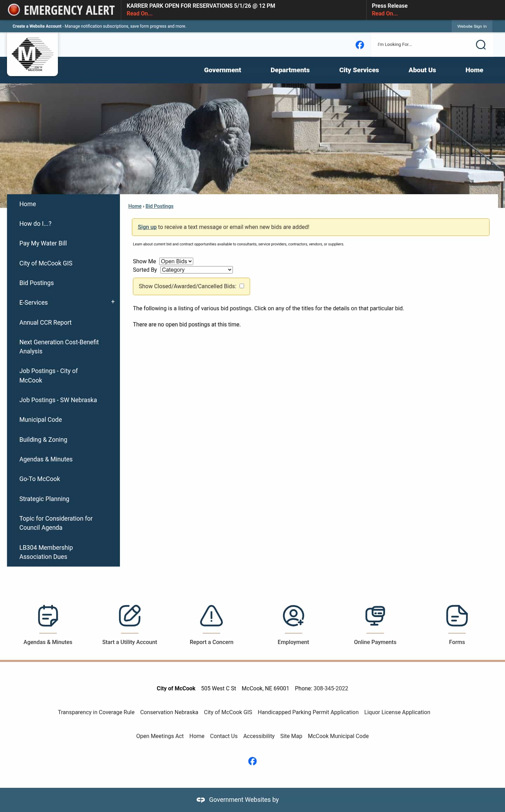Open the Sorted By Category dropdown
Viewport: 505px width, 812px height.
click(196, 270)
